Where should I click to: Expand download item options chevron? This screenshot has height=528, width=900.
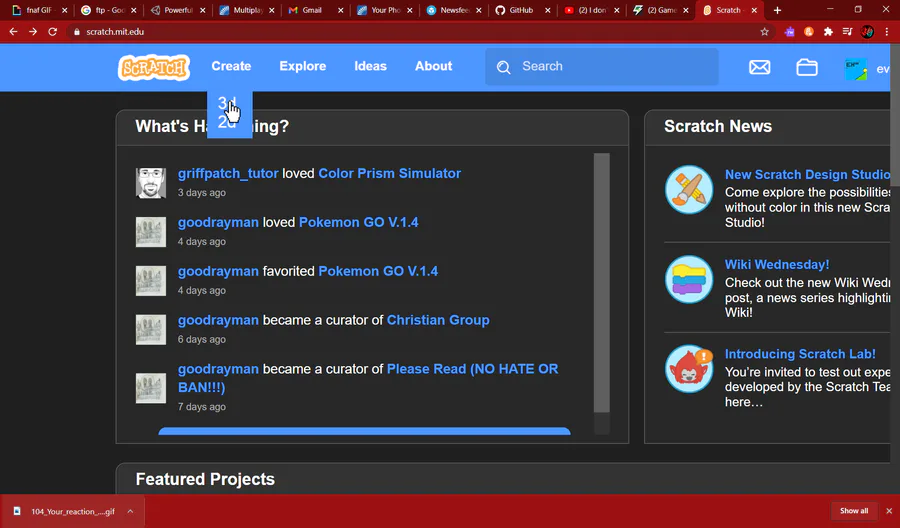tap(130, 511)
